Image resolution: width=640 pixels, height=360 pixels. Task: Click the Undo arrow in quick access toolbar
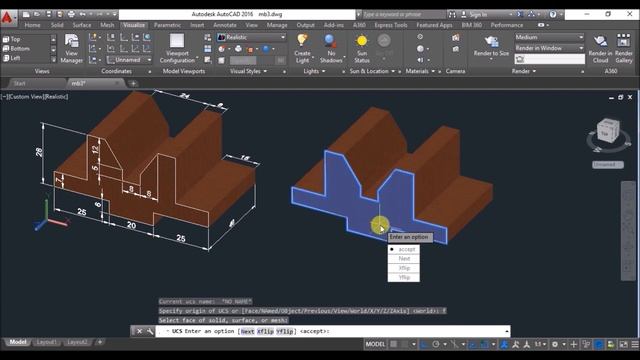(82, 14)
